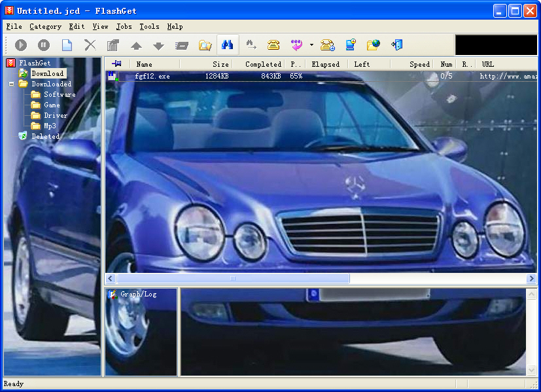Open the download folder icon
The image size is (541, 392).
pos(205,45)
